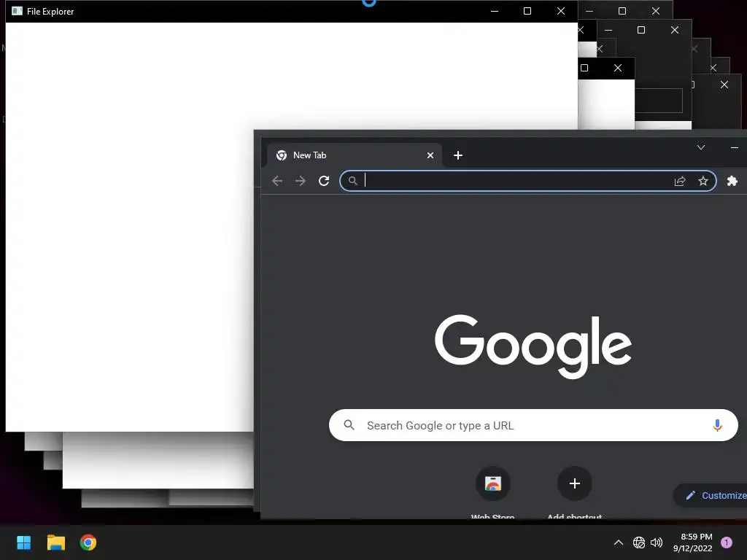Click the Chrome forward arrow

tap(300, 181)
